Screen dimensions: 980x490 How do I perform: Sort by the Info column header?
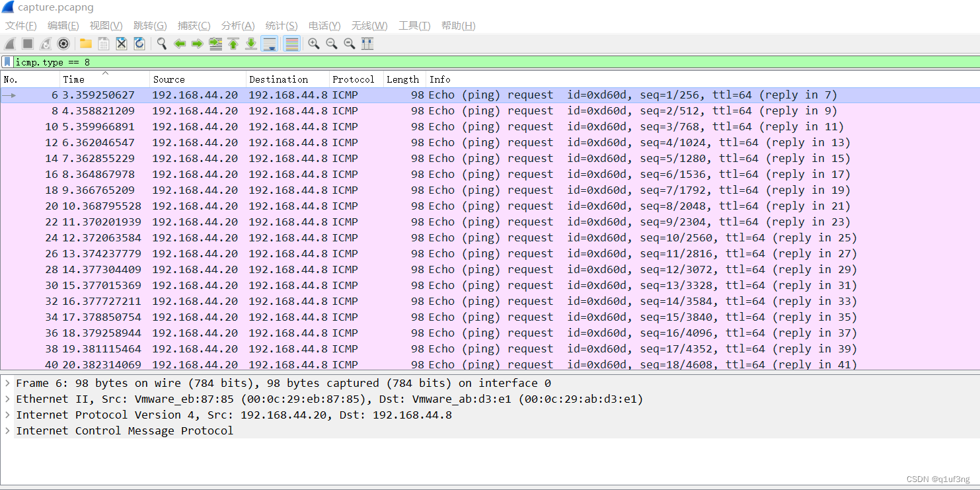click(x=702, y=79)
